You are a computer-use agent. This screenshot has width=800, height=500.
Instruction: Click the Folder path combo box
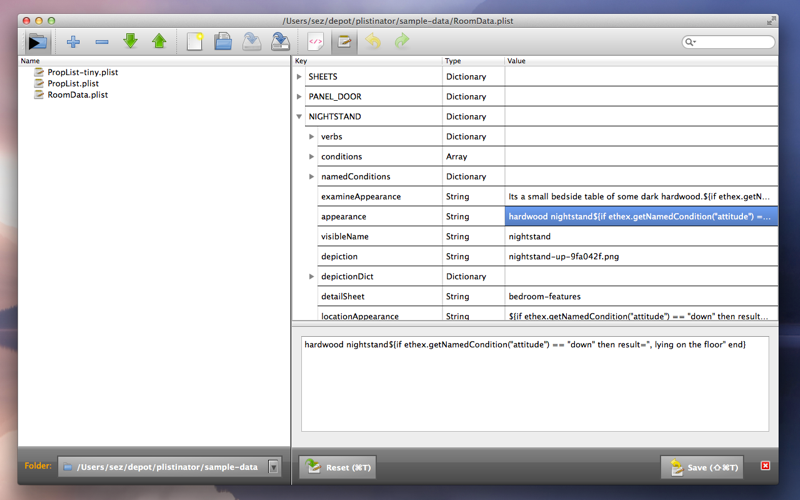pyautogui.click(x=169, y=467)
